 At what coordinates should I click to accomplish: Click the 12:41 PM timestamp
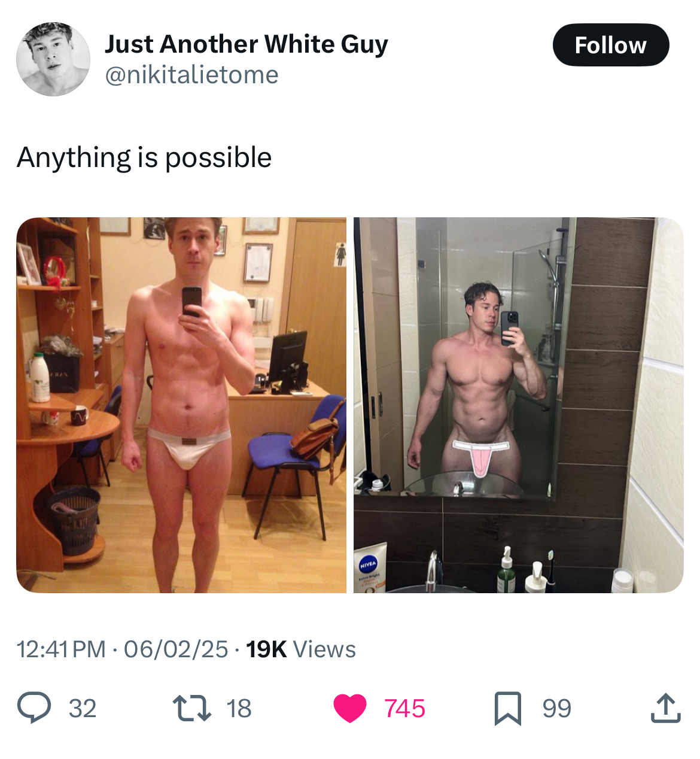pos(61,649)
